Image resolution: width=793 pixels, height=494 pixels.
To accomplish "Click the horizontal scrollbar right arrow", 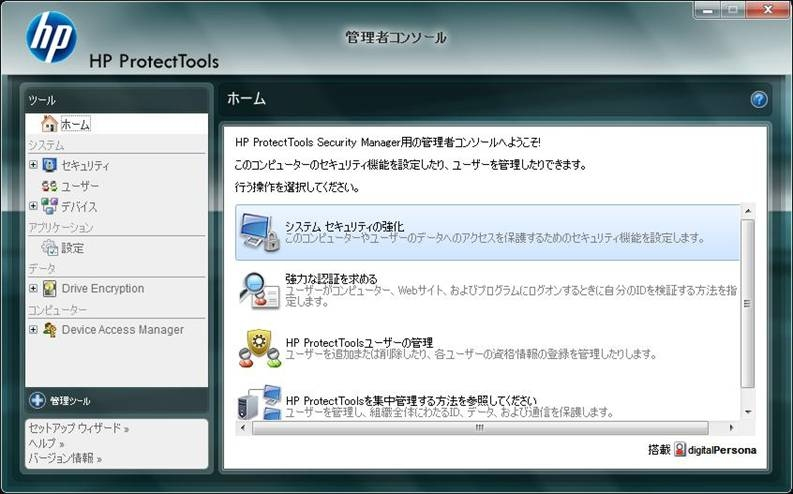I will 731,428.
